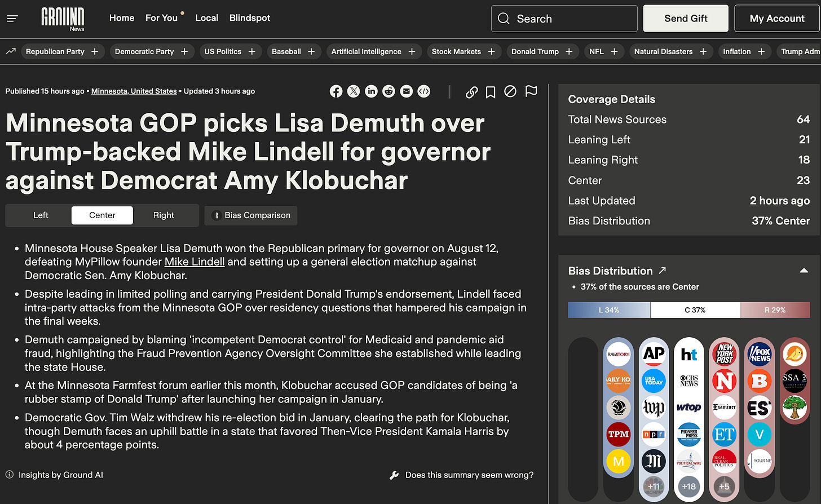Open the Washington Post source icon

[x=654, y=408]
